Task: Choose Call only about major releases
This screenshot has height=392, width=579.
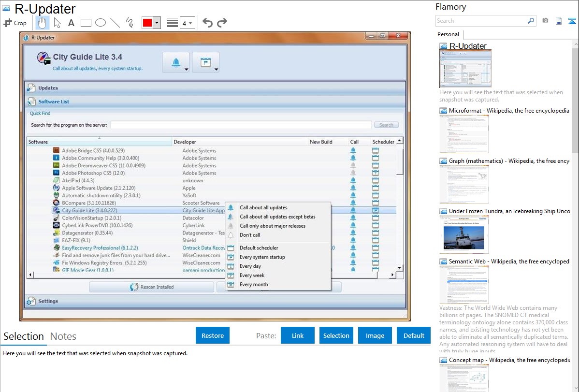Action: [278, 226]
